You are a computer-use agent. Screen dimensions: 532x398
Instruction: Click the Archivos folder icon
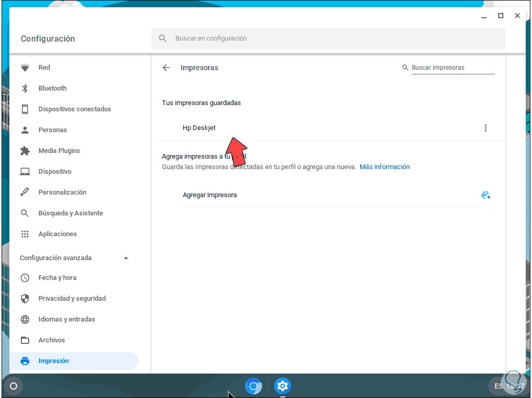tap(25, 340)
